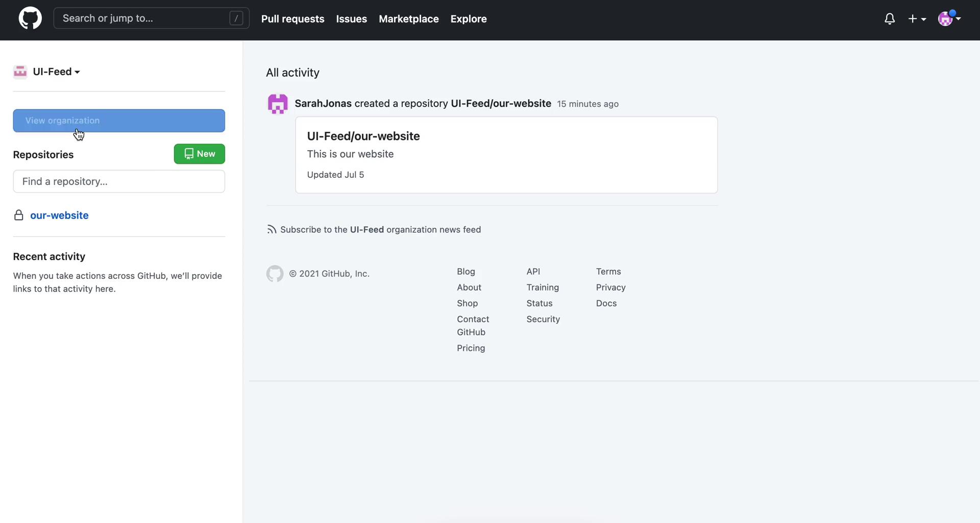This screenshot has width=980, height=523.
Task: Open the notifications bell
Action: pos(890,19)
